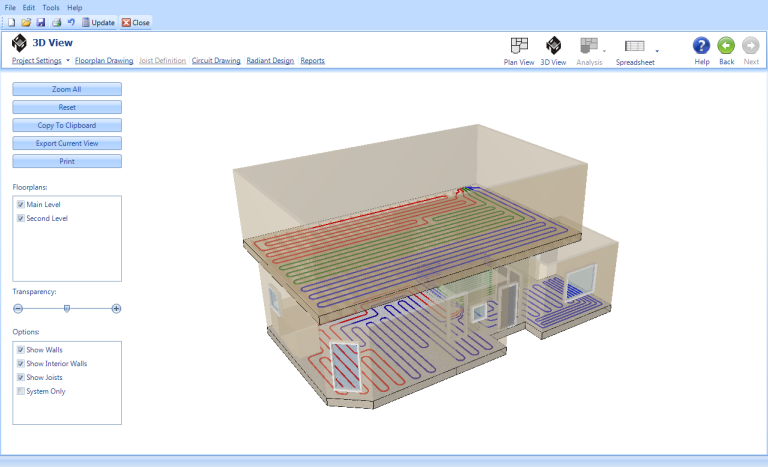Toggle the Show Joists checkbox
The width and height of the screenshot is (768, 467).
pos(21,377)
